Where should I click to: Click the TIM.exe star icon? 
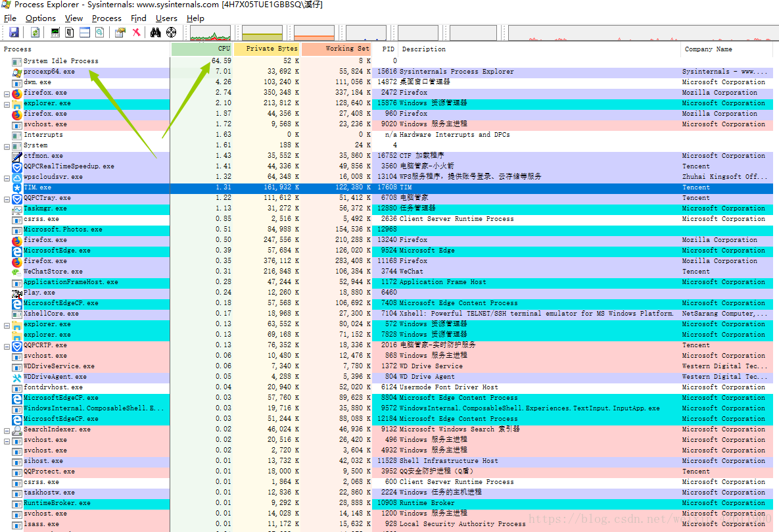click(x=17, y=188)
